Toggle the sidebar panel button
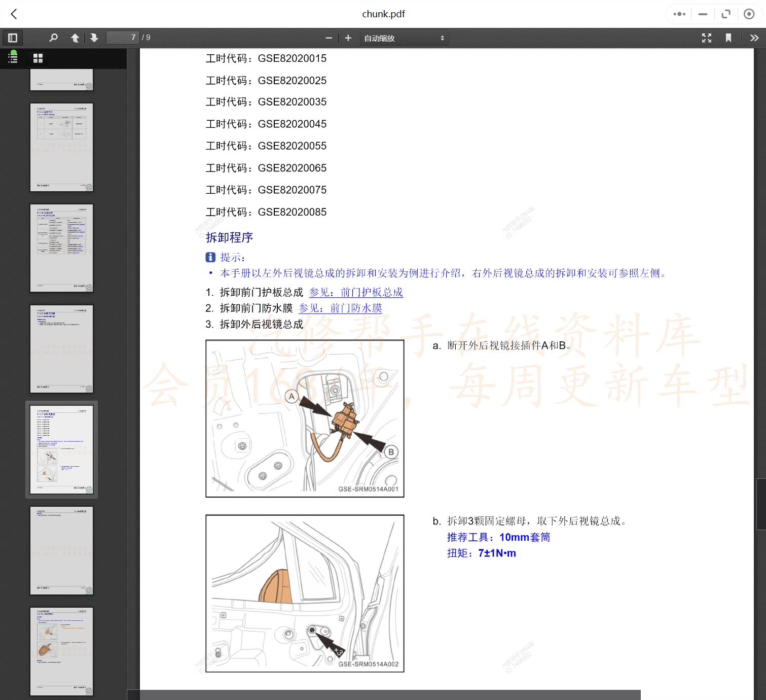Image resolution: width=766 pixels, height=700 pixels. click(x=13, y=38)
